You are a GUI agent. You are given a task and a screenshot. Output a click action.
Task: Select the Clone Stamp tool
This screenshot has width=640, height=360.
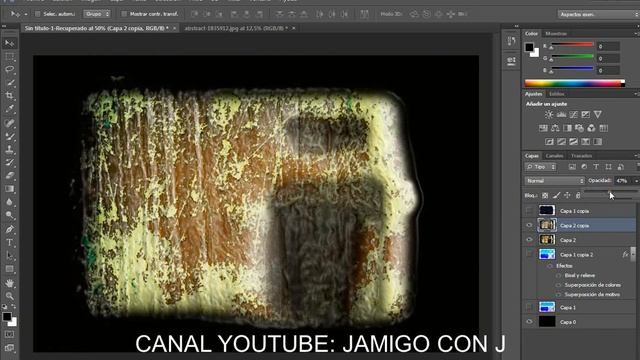point(10,149)
